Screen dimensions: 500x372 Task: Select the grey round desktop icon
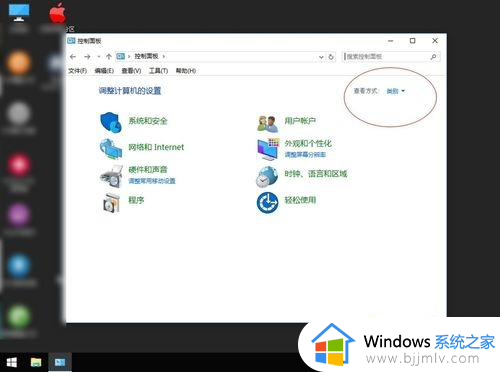click(19, 113)
